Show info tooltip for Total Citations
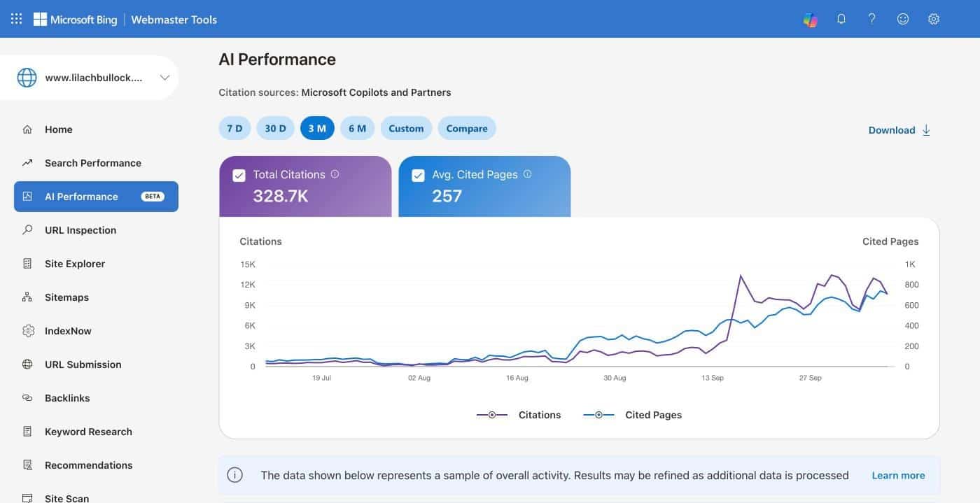The height and width of the screenshot is (503, 980). (x=335, y=174)
